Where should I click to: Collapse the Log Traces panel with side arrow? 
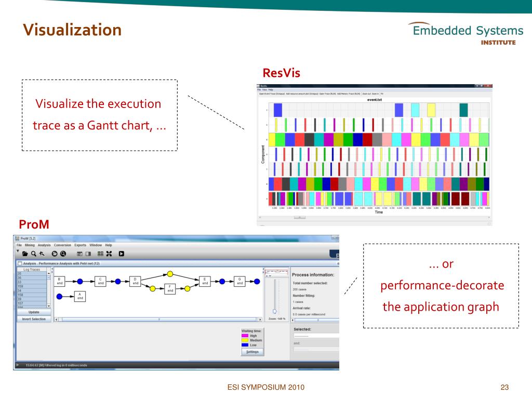[x=52, y=269]
